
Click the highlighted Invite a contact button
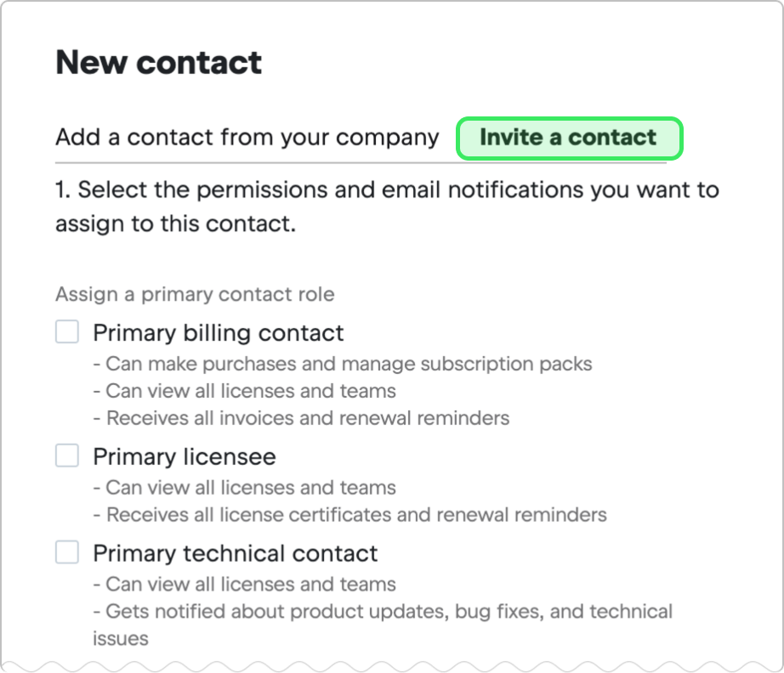pos(568,138)
